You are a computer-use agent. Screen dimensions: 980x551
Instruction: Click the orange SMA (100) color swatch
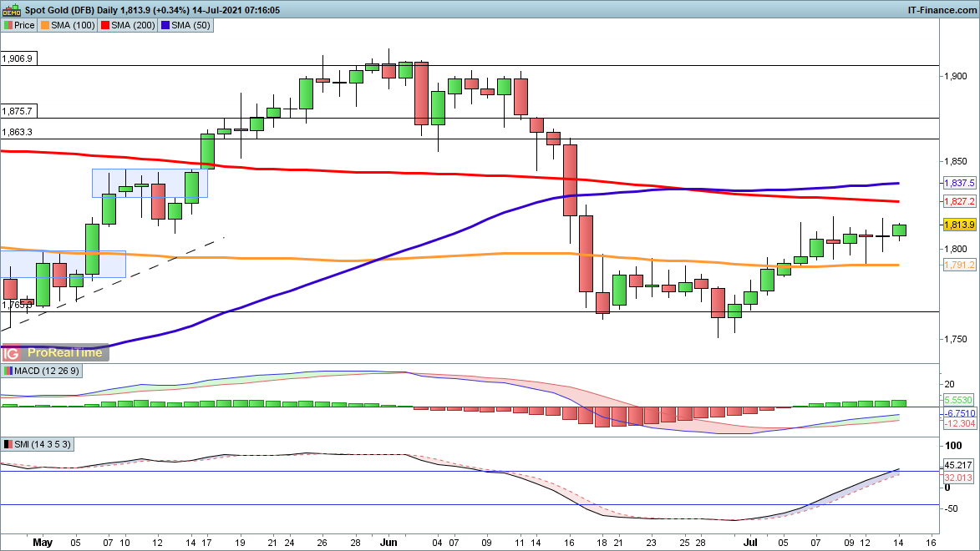pyautogui.click(x=46, y=25)
